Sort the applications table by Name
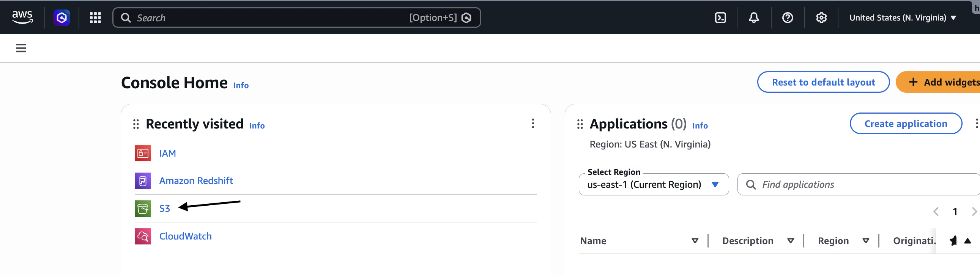Viewport: 980px width, 276px height. point(695,241)
